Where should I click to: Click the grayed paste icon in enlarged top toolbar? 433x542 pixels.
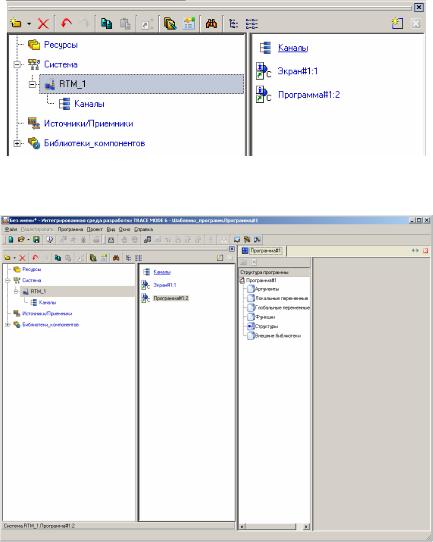pos(125,24)
